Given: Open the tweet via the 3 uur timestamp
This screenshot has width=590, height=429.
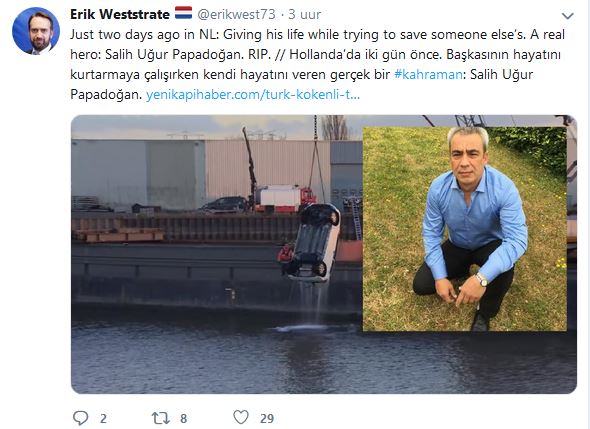Looking at the screenshot, I should coord(304,14).
